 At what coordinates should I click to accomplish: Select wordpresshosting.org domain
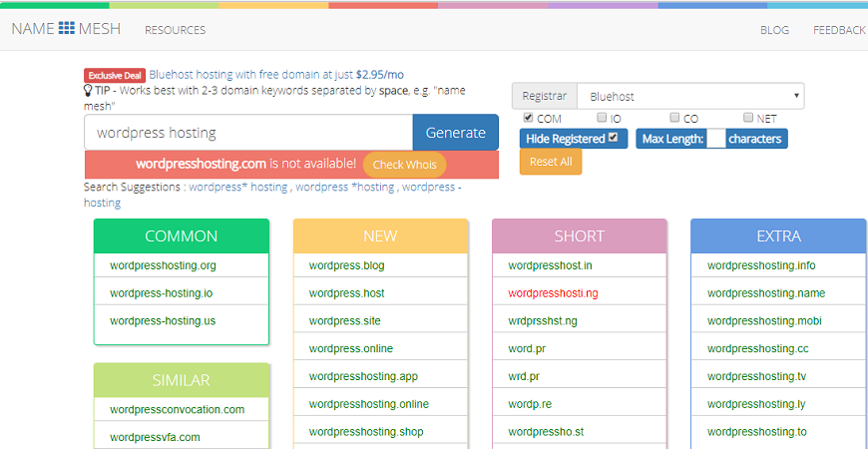pos(163,265)
